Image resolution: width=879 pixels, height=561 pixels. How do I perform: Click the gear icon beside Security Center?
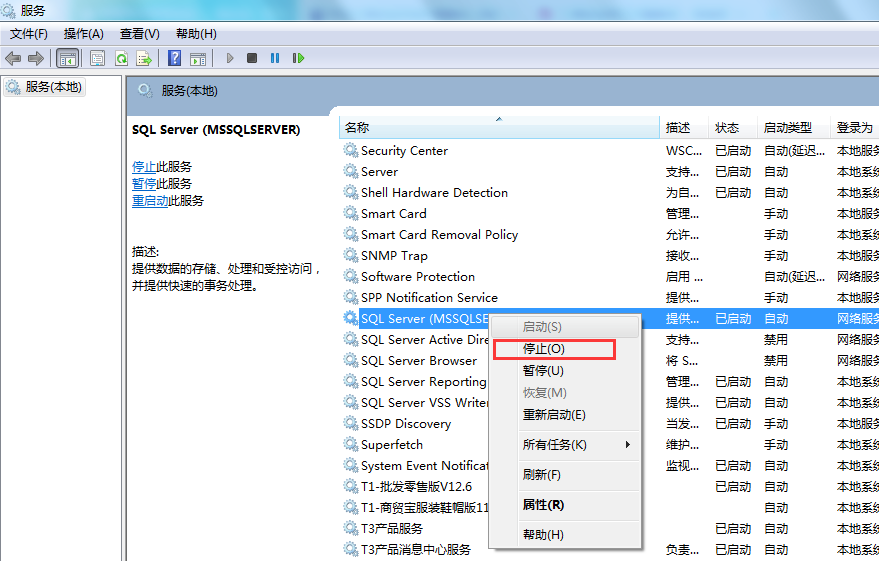click(x=350, y=150)
